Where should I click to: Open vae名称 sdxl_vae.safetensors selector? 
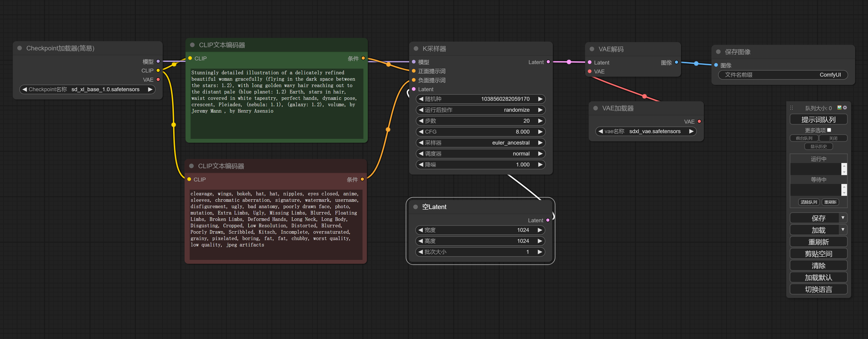(646, 131)
